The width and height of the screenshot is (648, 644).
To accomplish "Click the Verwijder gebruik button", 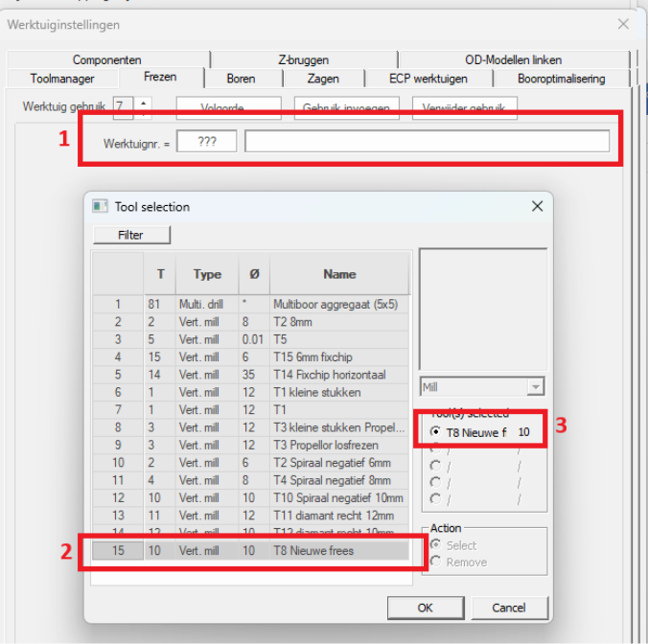I will [x=465, y=108].
